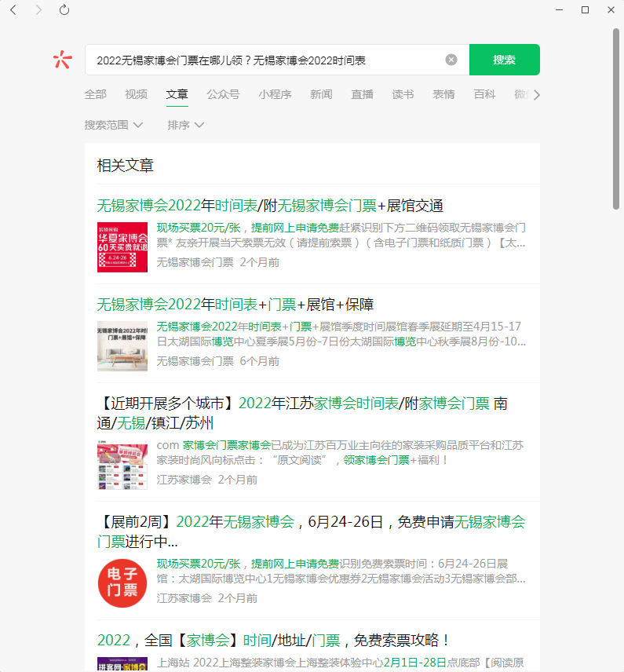Maximize the window
This screenshot has height=672, width=624.
coord(585,10)
